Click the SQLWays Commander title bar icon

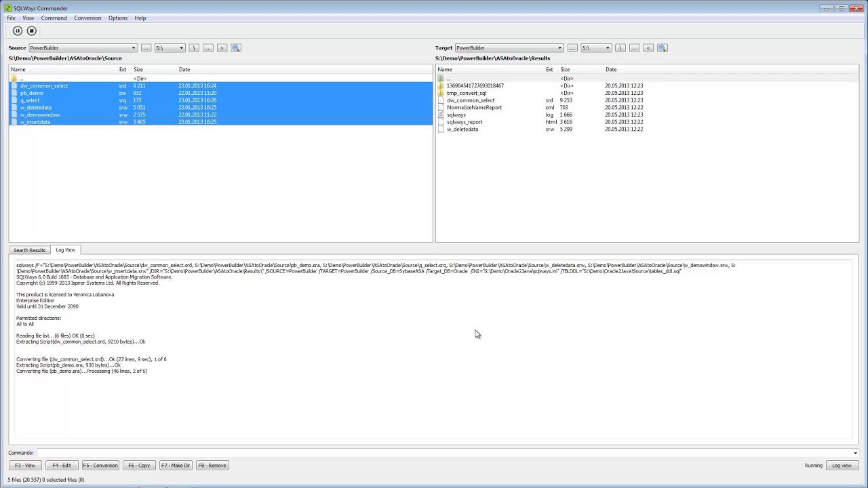(x=8, y=8)
